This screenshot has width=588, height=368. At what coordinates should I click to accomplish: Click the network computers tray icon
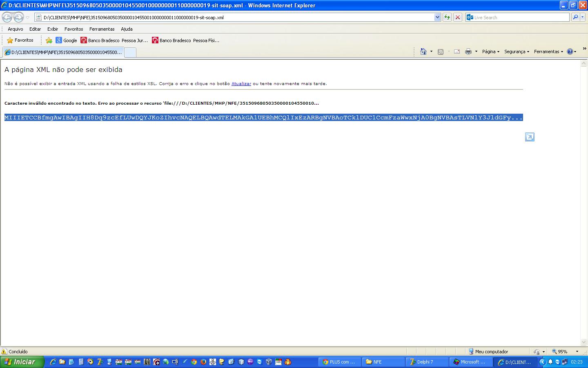pos(564,362)
